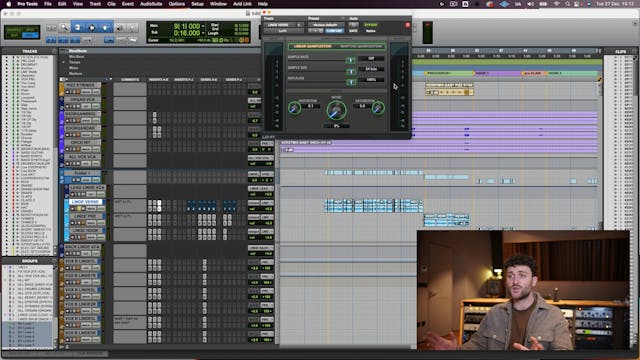Select the Pencil tool in the toolbar
This screenshot has height=360, width=640.
click(132, 28)
